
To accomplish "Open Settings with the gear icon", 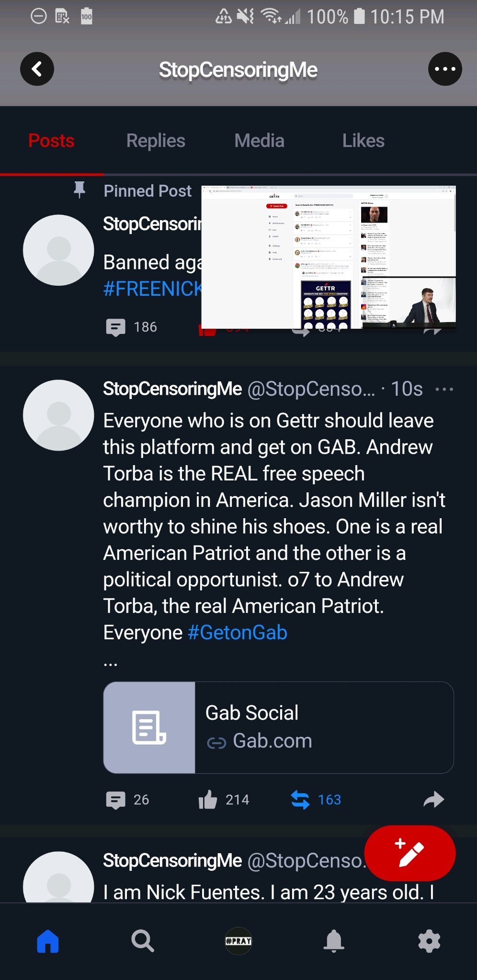I will (x=429, y=941).
